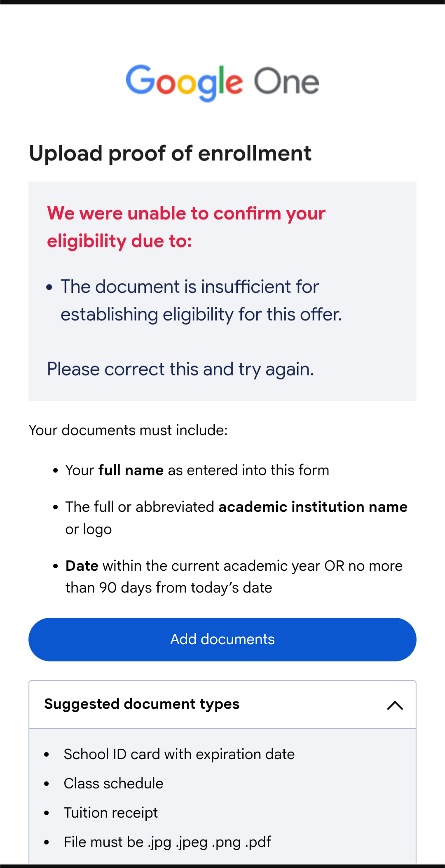Viewport: 445px width, 868px height.
Task: Click Your documents must include text
Action: coord(128,430)
